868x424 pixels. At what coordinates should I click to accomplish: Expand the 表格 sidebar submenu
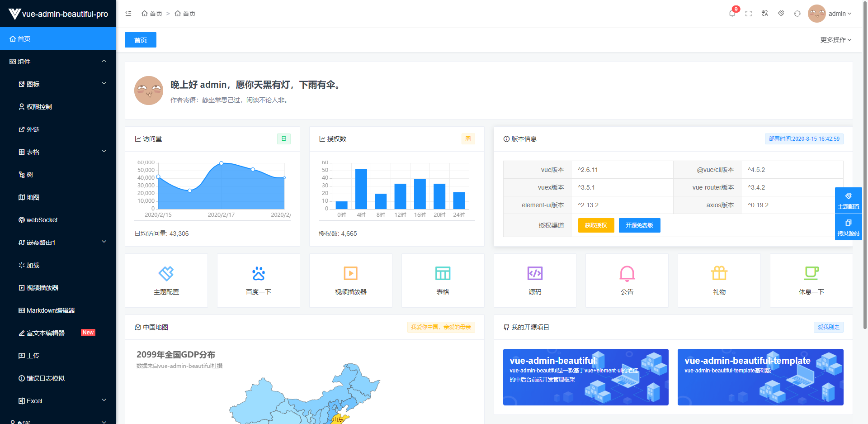(58, 152)
